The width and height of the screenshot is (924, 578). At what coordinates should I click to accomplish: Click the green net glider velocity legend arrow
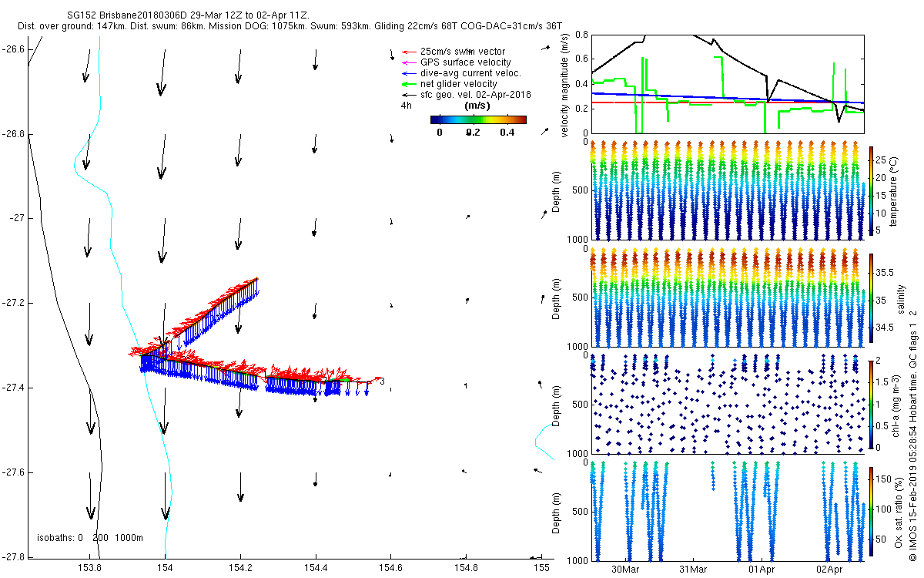click(410, 84)
